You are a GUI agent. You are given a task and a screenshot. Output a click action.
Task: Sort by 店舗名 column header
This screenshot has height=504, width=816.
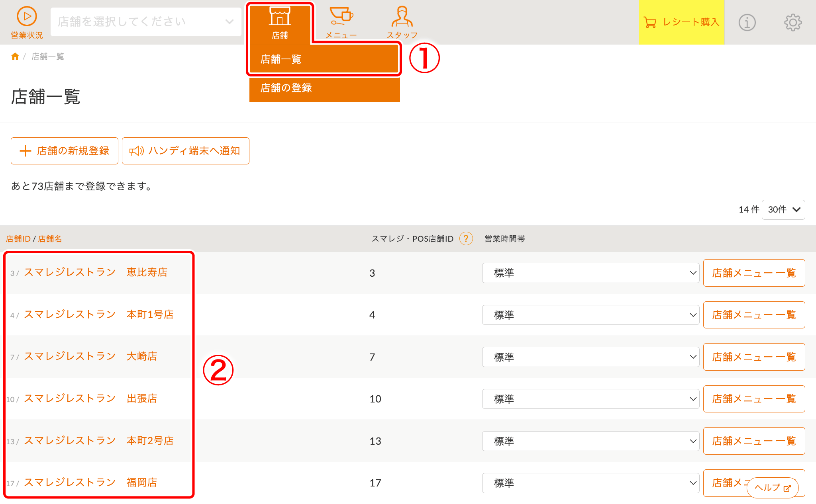click(x=50, y=239)
